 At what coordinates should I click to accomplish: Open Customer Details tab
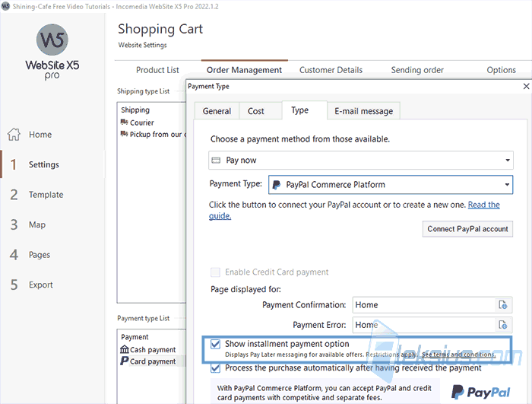pyautogui.click(x=331, y=70)
